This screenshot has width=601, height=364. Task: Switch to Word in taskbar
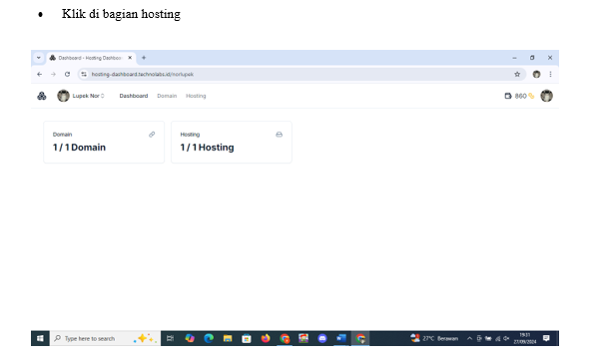tap(341, 338)
